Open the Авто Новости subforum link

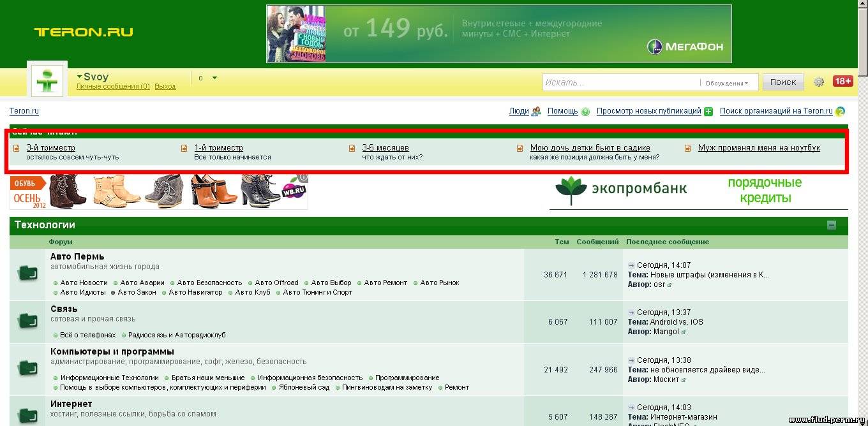click(x=84, y=283)
